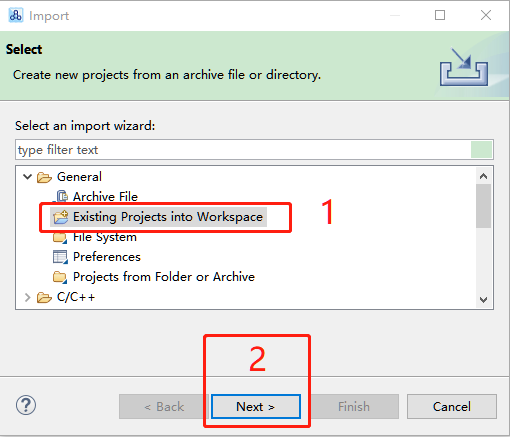This screenshot has width=510, height=437.
Task: Click the Next button
Action: 256,407
